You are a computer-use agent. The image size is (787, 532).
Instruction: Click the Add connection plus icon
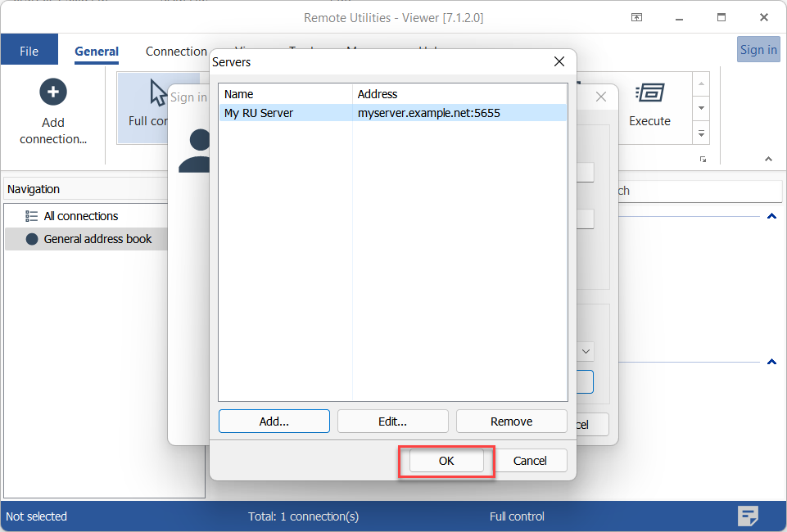(x=53, y=92)
